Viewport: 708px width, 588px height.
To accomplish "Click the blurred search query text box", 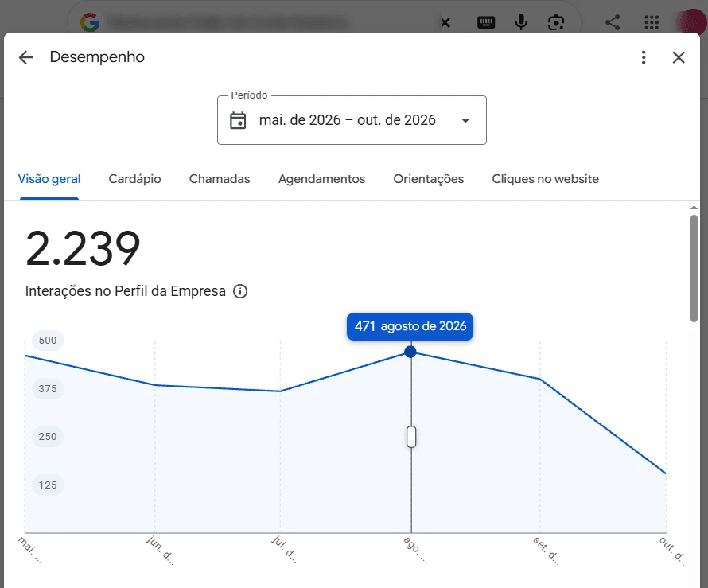I will pos(228,22).
